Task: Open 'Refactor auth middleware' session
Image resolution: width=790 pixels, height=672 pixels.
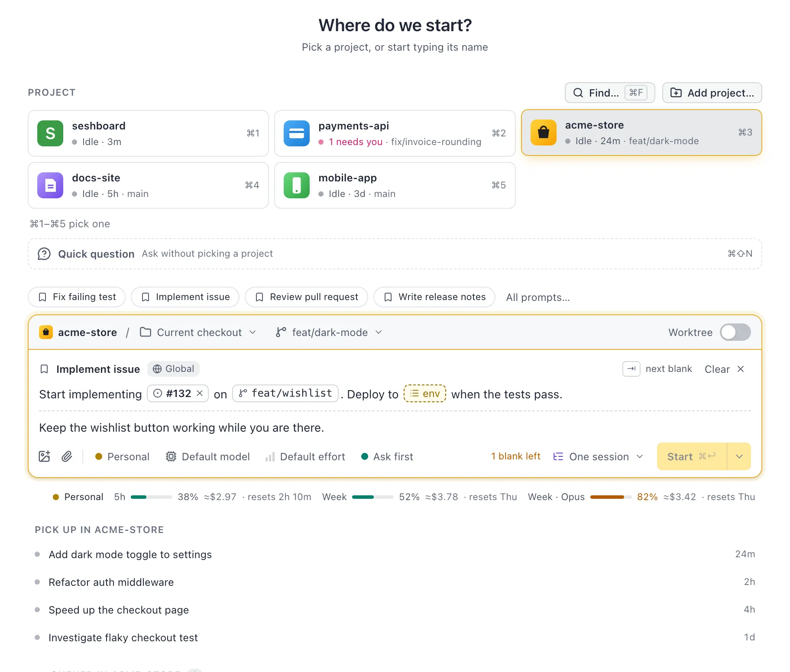Action: 395,582
